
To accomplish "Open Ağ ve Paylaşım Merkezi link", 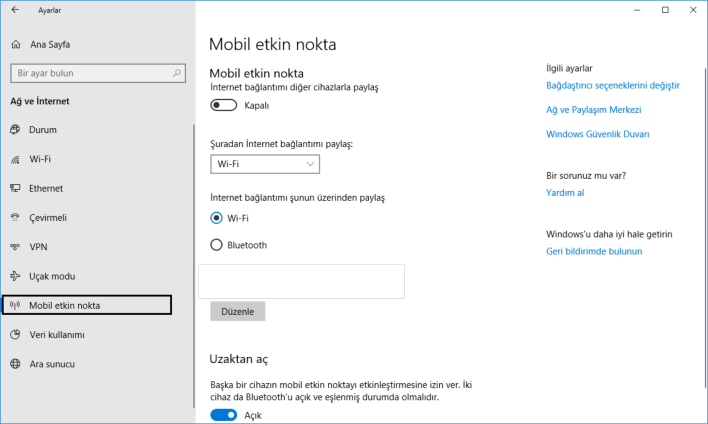I will [593, 110].
